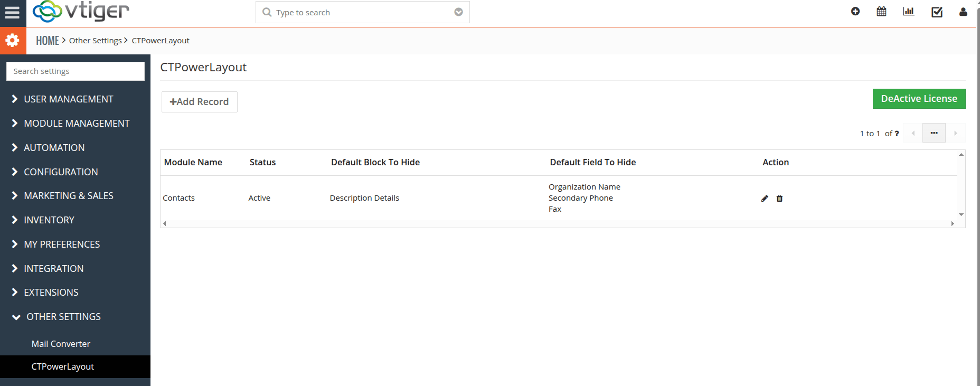Click the Contacts module name cell
The height and width of the screenshot is (386, 980).
(x=178, y=198)
